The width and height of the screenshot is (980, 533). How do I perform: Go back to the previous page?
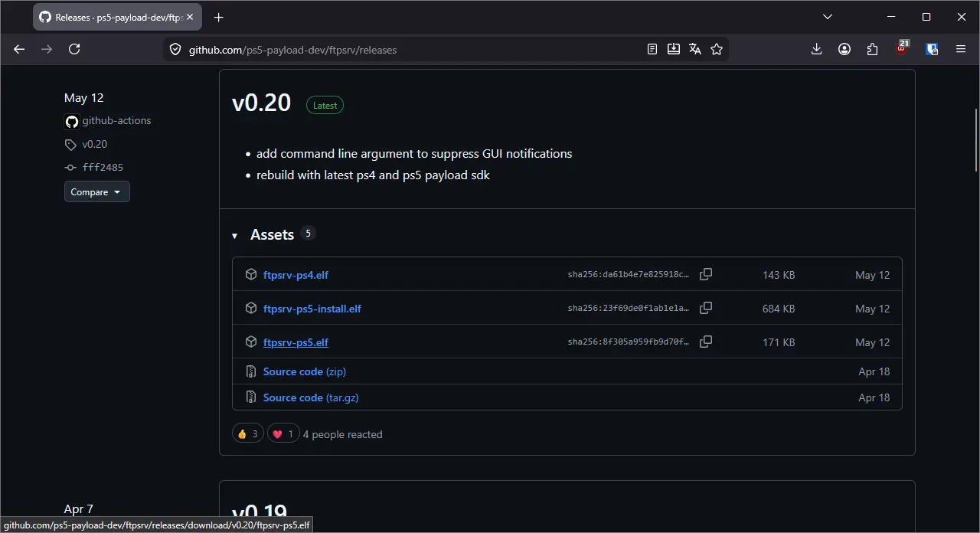point(19,49)
